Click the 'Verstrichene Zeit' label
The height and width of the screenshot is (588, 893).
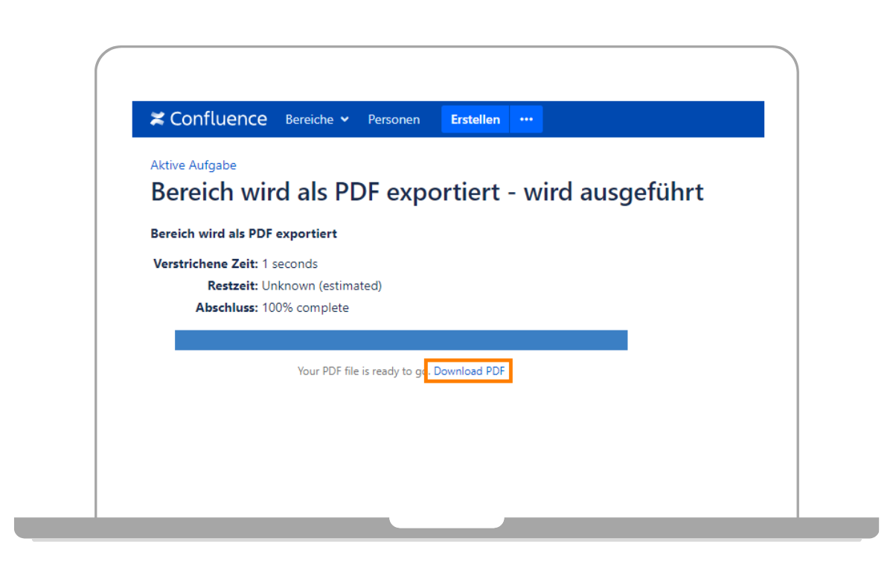click(x=205, y=263)
